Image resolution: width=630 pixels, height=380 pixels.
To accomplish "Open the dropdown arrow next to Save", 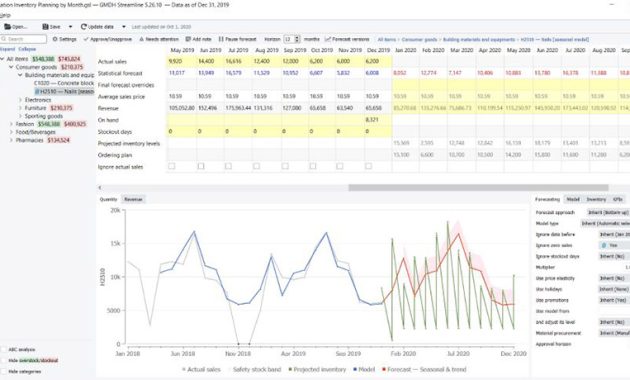I will click(70, 27).
